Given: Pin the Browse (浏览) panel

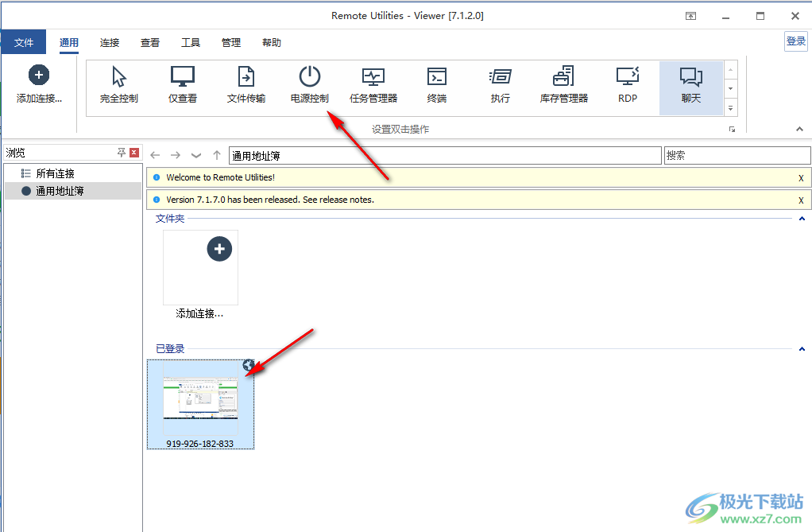Looking at the screenshot, I should coord(122,153).
